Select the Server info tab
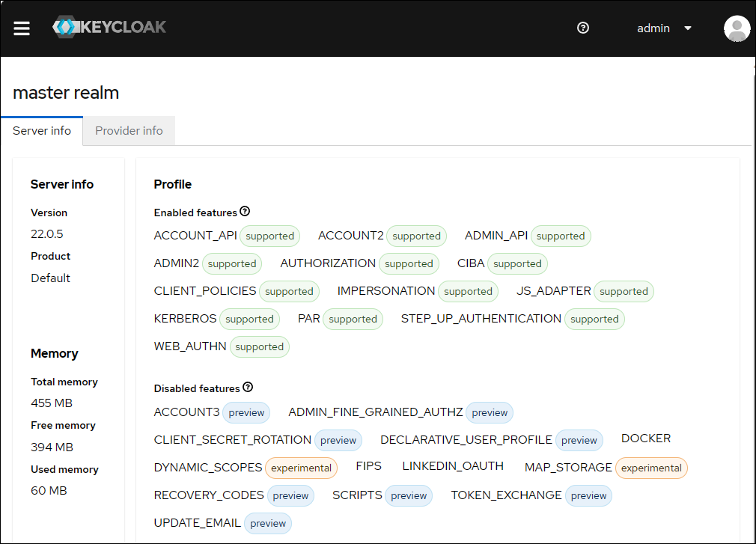The image size is (756, 544). [42, 130]
